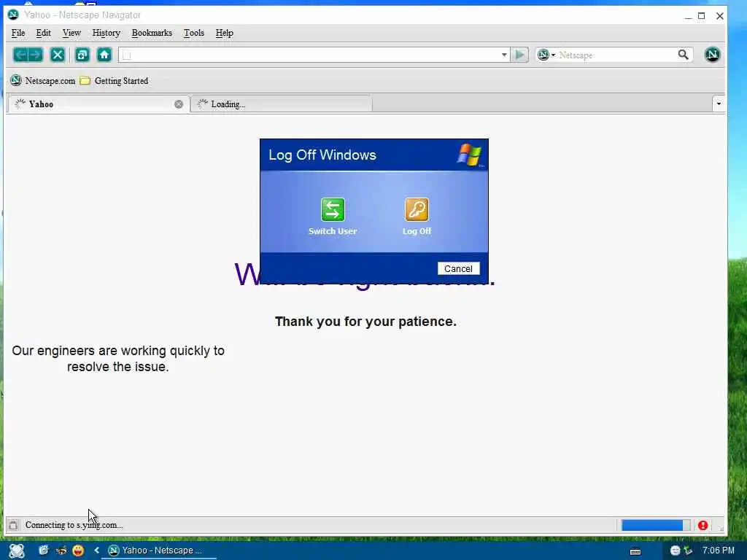747x560 pixels.
Task: Maximize the Netscape Navigator window
Action: coord(702,16)
